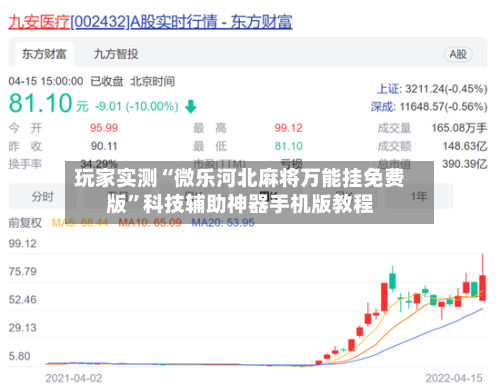Click the green down arrow icon beside -10.00%
The height and width of the screenshot is (385, 500).
coord(191,107)
